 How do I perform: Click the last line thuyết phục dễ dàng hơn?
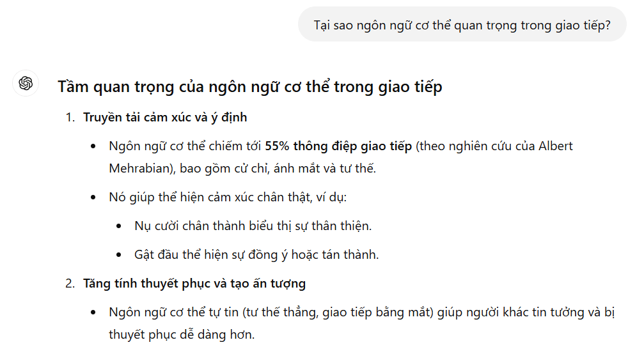point(182,335)
